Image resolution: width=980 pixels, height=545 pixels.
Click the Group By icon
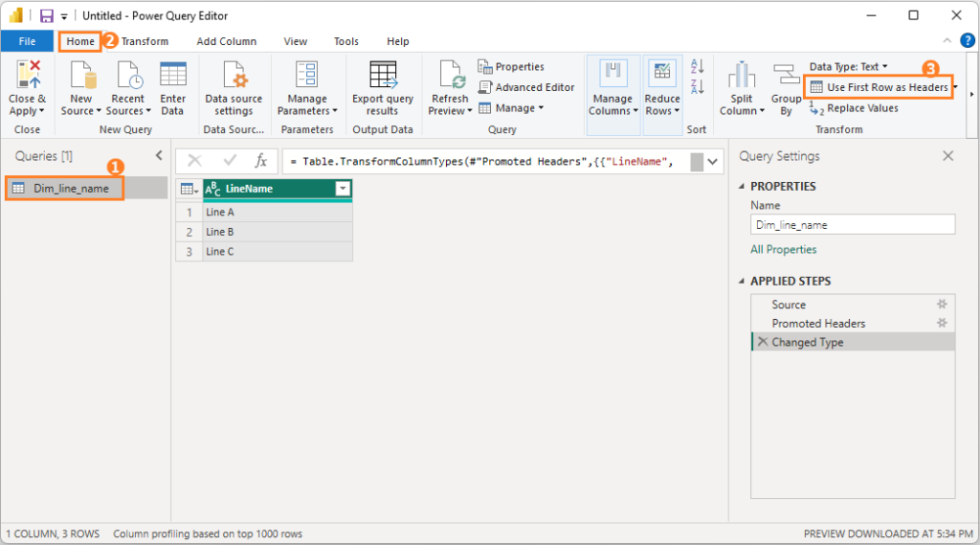pos(787,74)
